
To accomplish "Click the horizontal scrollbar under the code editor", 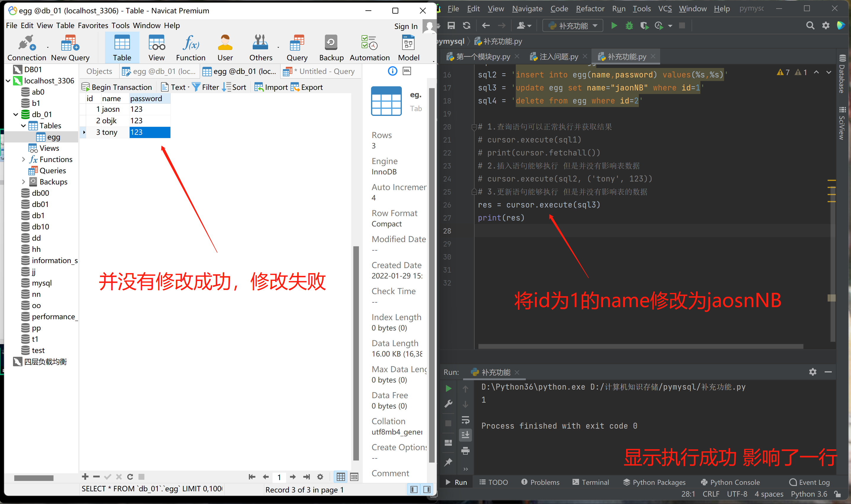I will tap(640, 346).
